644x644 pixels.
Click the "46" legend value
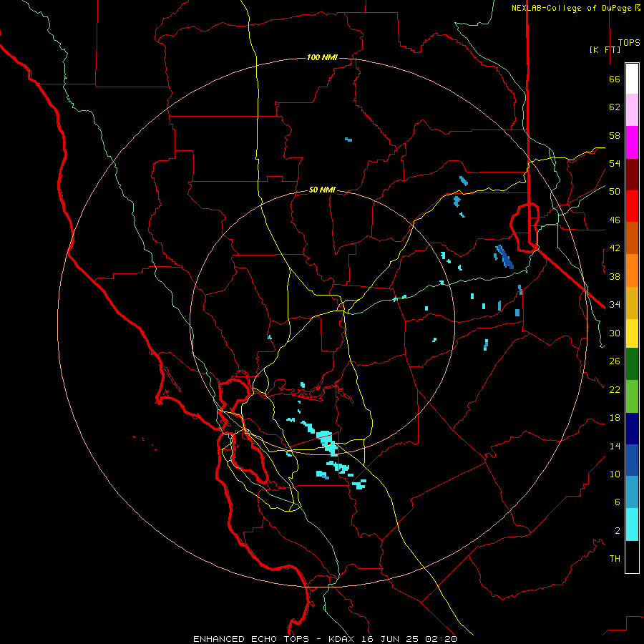tap(615, 220)
